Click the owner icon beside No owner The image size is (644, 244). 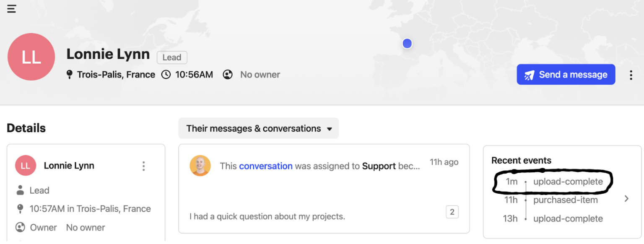[227, 74]
